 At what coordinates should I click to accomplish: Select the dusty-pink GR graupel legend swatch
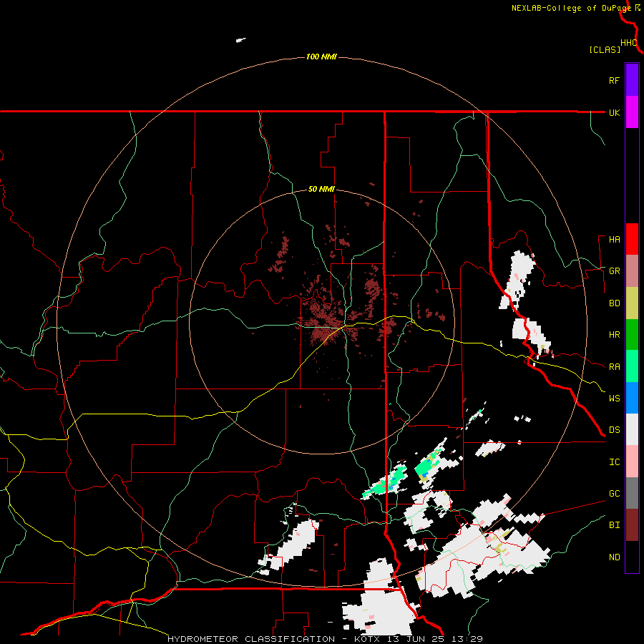[632, 270]
